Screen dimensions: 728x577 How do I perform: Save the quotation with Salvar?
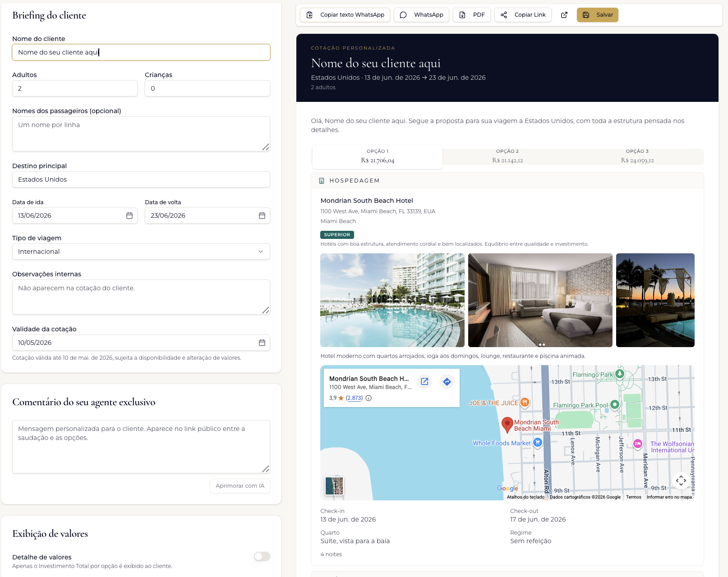598,15
